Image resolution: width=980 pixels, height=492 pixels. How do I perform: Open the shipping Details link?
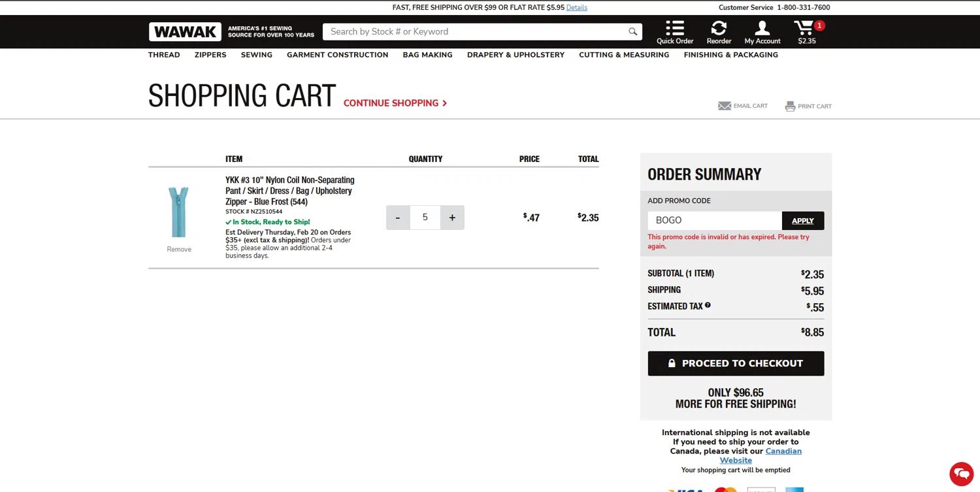577,8
